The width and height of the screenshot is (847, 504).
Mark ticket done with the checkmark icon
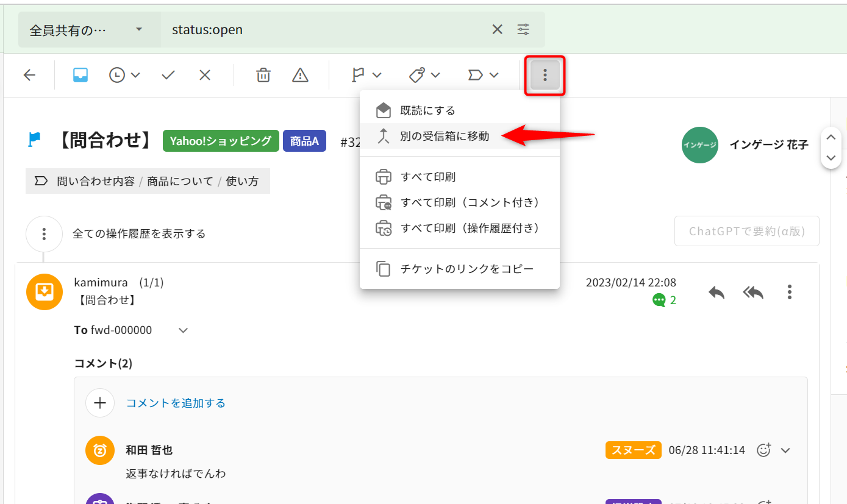pos(168,75)
